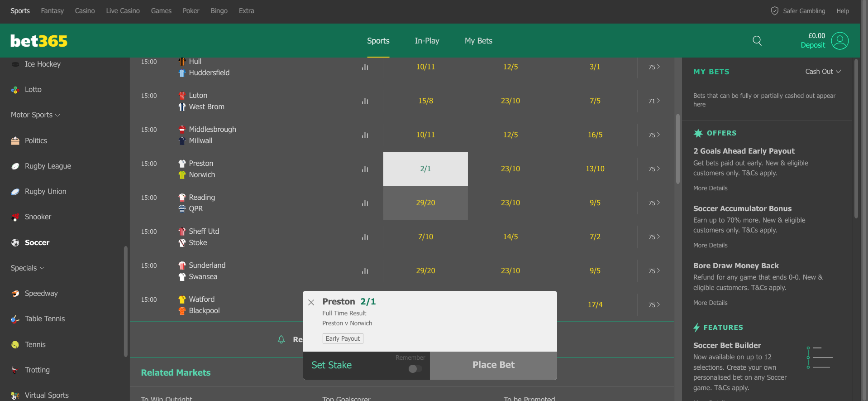Select Reading 29/20 odds
868x401 pixels.
click(425, 203)
